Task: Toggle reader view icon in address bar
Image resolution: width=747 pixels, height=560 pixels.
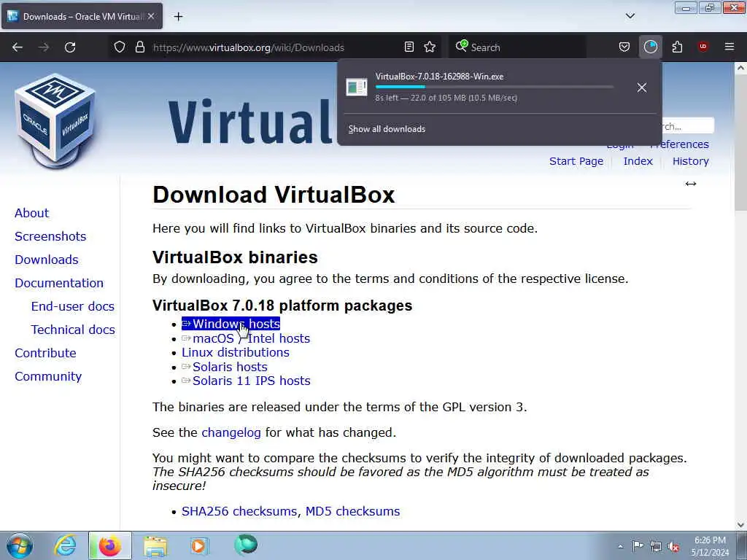Action: click(409, 47)
